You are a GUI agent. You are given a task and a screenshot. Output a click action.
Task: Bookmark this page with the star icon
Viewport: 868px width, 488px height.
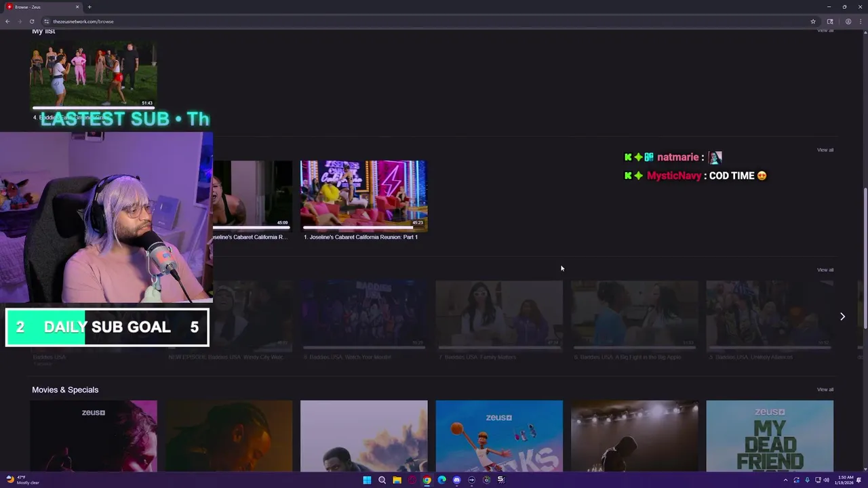(x=813, y=21)
